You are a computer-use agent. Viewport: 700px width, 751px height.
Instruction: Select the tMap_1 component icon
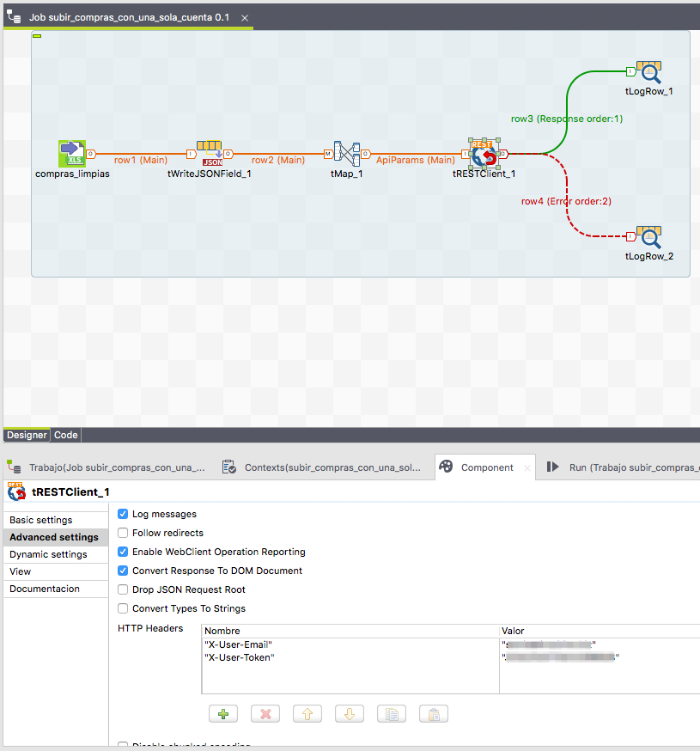[x=347, y=154]
